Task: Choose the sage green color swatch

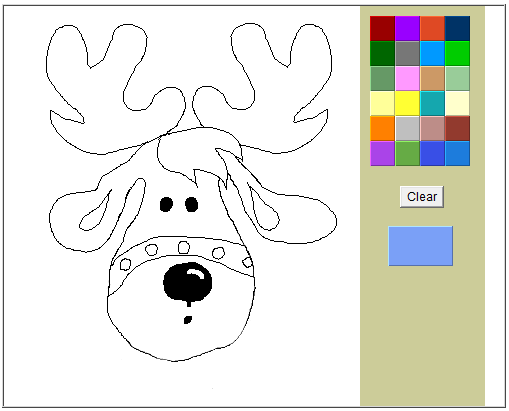Action: pos(382,78)
